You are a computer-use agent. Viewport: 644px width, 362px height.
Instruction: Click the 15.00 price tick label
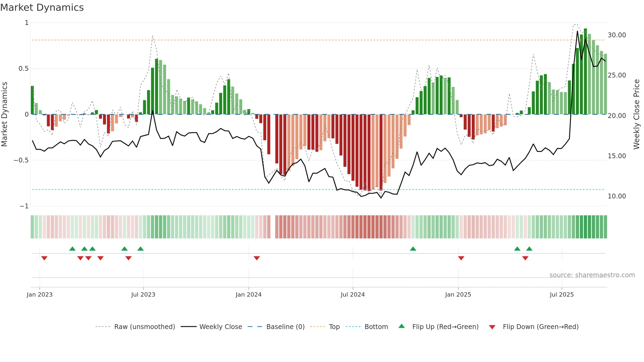tap(617, 156)
